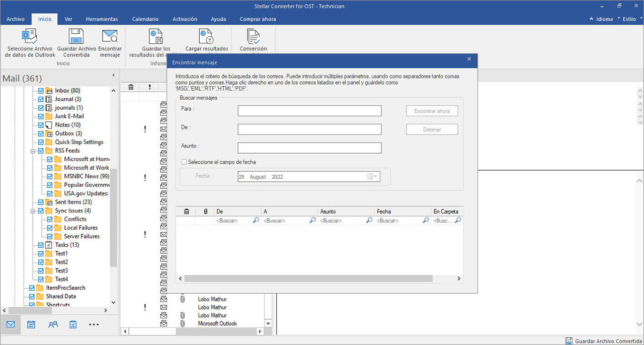Toggle Tasks (13) folder checkbox
Viewport: 644px width, 345px height.
41,245
